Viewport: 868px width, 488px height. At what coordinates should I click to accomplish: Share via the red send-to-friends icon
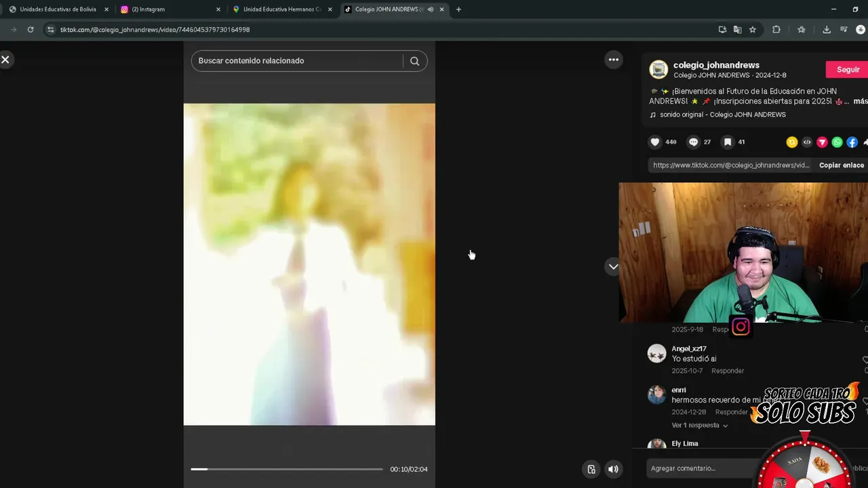click(822, 142)
